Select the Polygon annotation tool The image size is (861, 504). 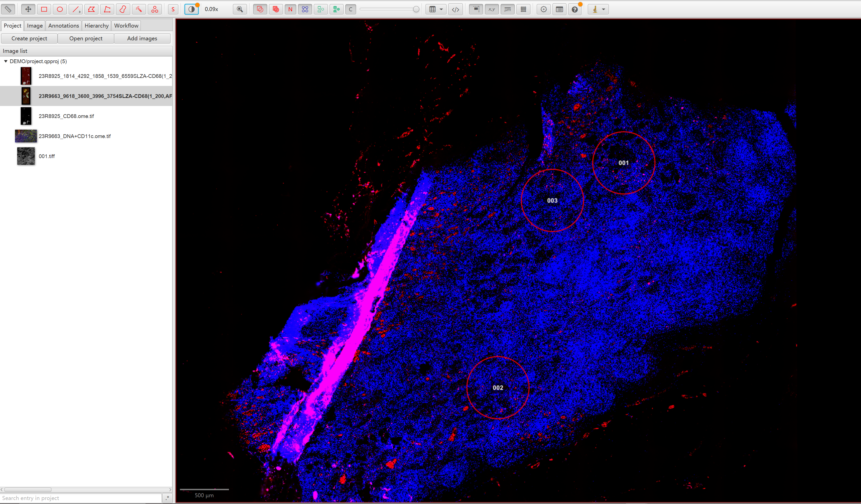coord(91,9)
